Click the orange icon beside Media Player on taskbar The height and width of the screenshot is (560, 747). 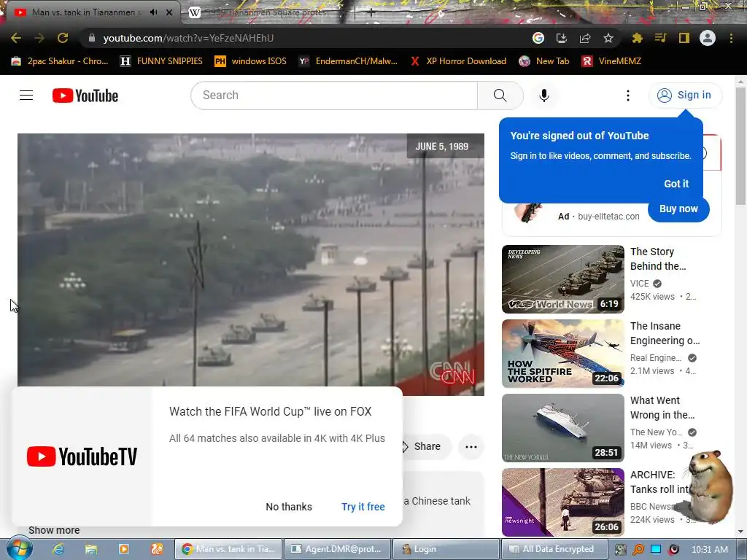coord(157,549)
